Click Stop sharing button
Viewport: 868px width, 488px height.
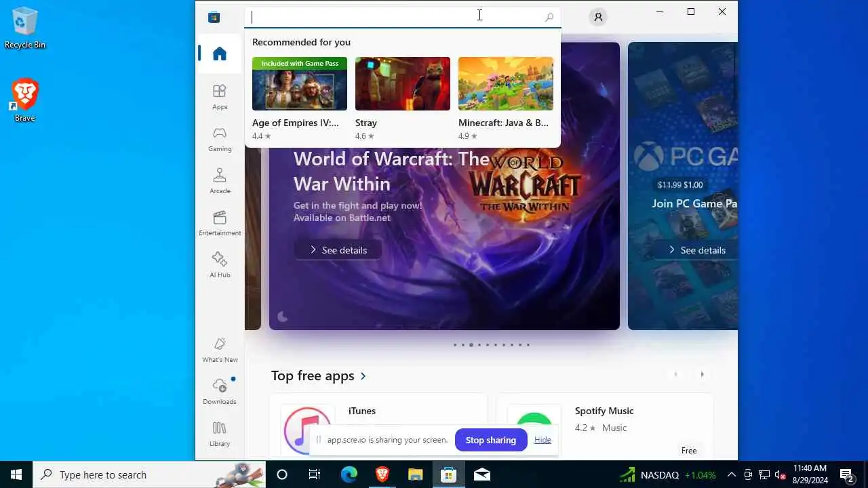pyautogui.click(x=491, y=440)
